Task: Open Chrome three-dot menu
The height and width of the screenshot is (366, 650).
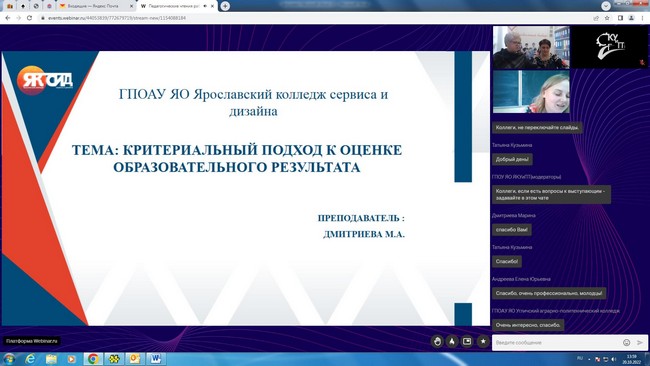Action: tap(643, 18)
